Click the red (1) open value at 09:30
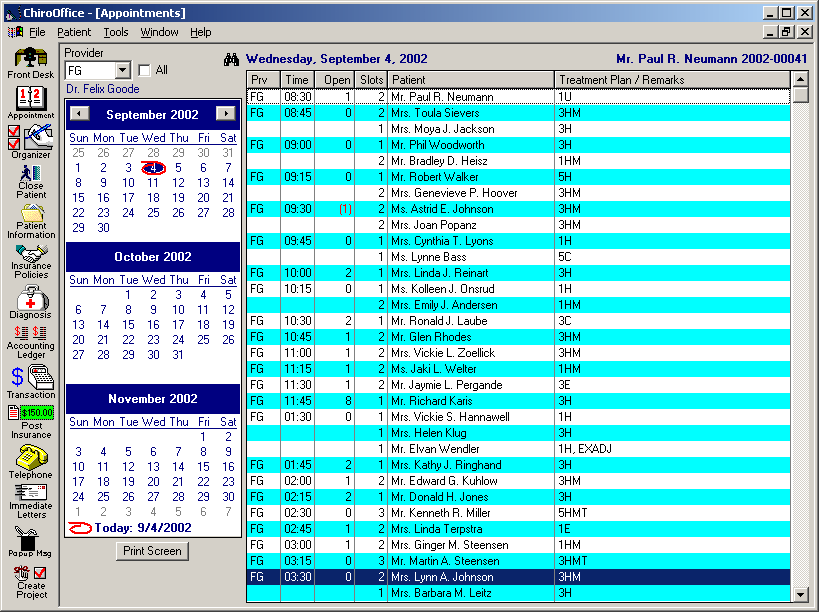The height and width of the screenshot is (612, 819). [x=345, y=209]
